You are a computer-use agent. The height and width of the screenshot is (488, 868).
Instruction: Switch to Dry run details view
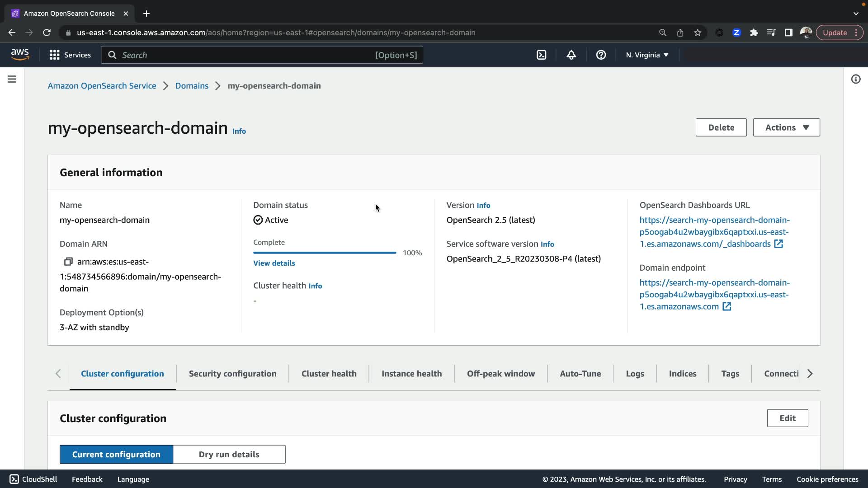click(229, 454)
